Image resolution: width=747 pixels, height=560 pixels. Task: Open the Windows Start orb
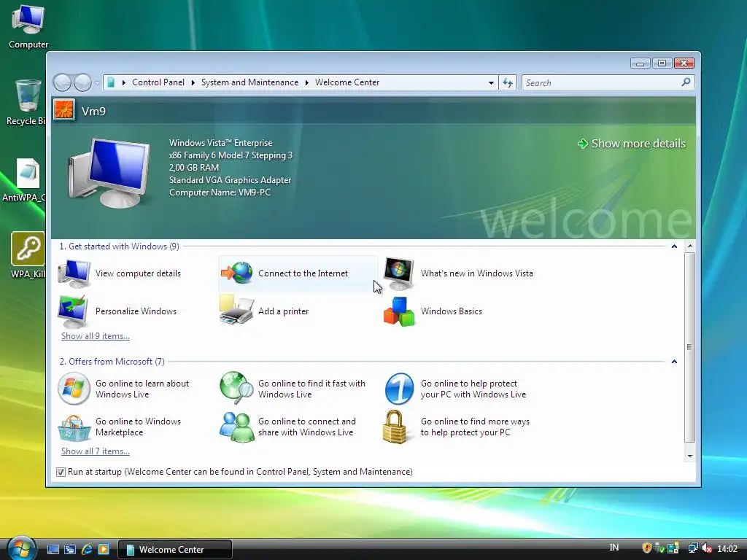click(21, 548)
